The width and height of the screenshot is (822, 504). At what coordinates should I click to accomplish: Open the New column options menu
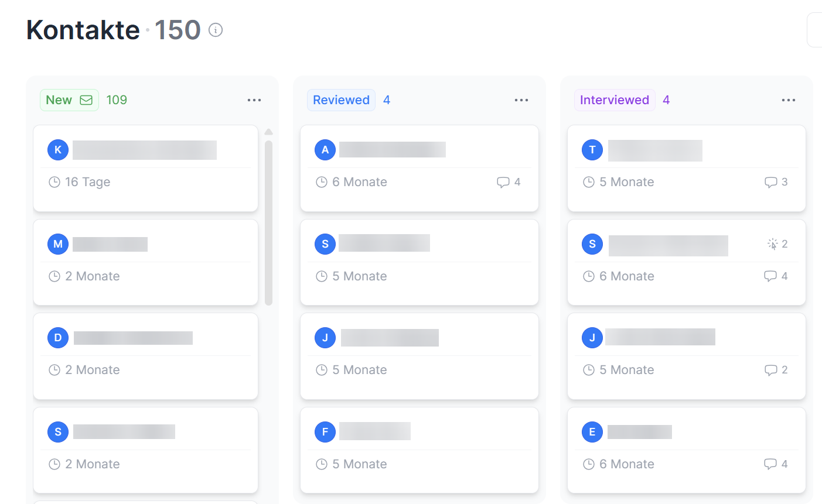[x=254, y=100]
